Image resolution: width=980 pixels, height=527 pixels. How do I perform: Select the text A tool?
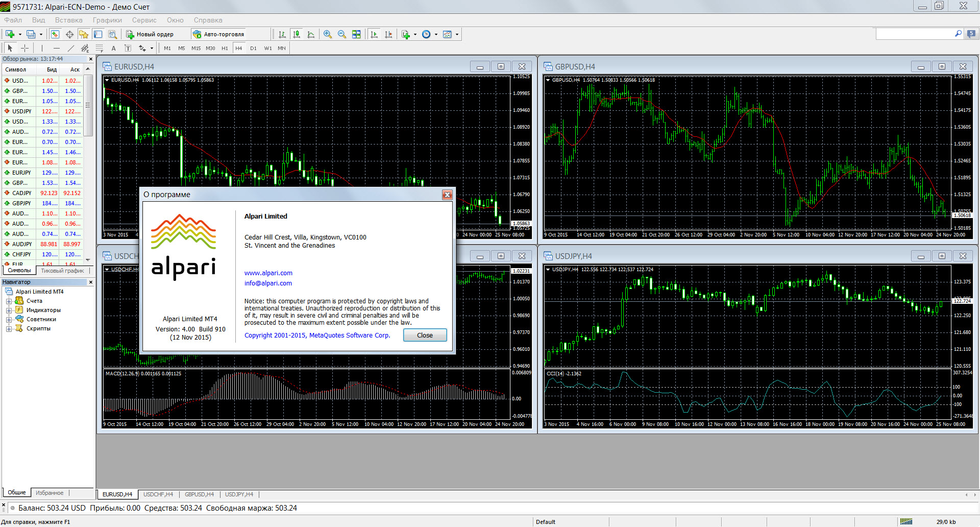113,48
